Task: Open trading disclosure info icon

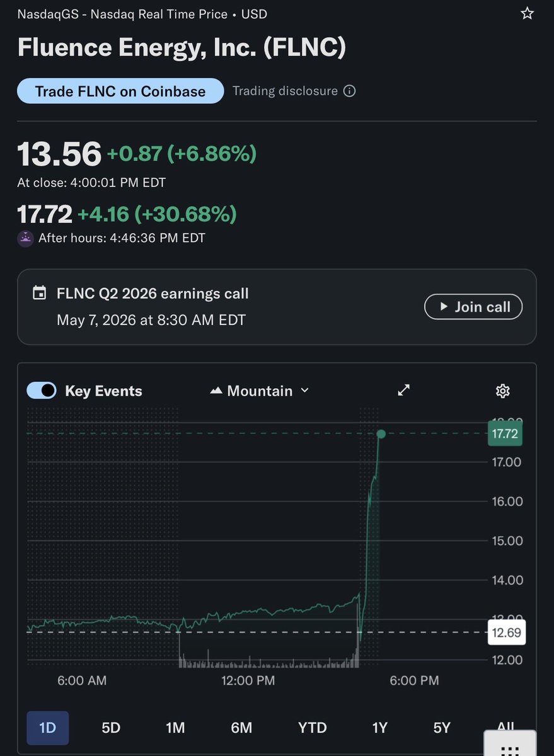Action: pyautogui.click(x=349, y=91)
